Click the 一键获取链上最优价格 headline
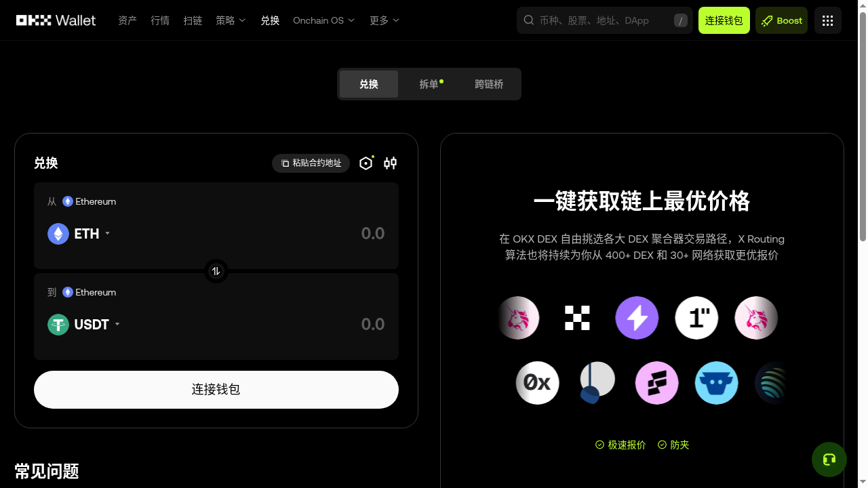The image size is (868, 488). [x=642, y=201]
